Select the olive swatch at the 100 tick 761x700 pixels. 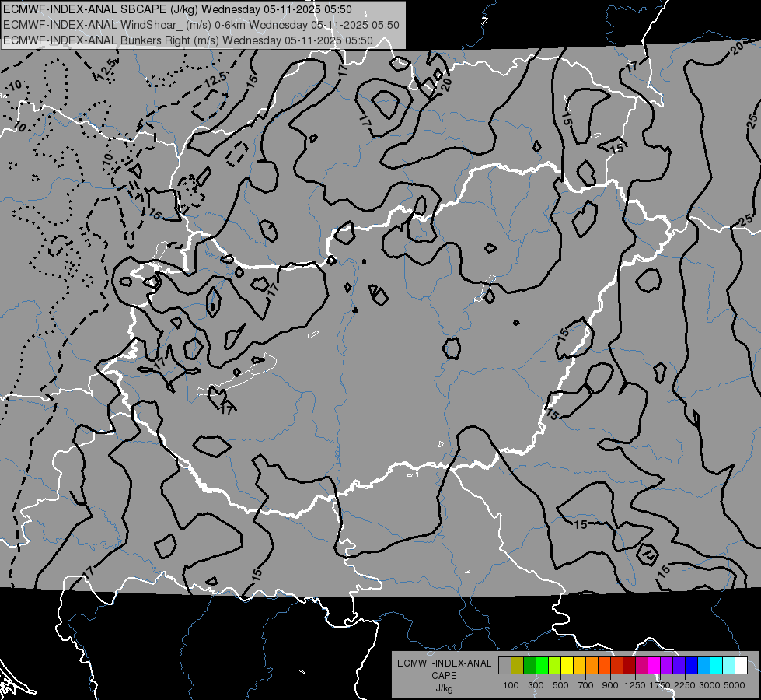coord(518,666)
